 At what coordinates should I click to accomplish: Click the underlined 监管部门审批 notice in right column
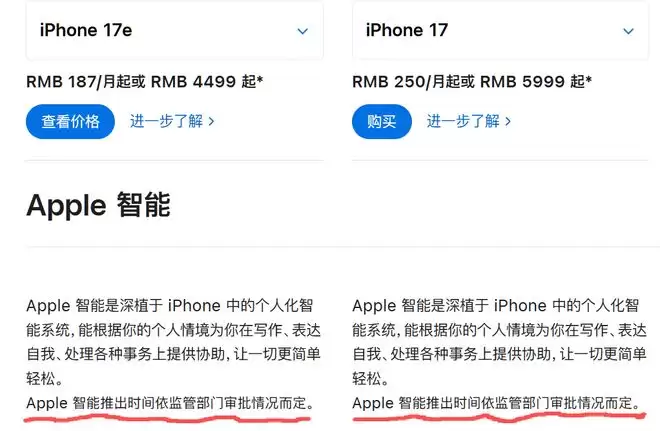[496, 403]
